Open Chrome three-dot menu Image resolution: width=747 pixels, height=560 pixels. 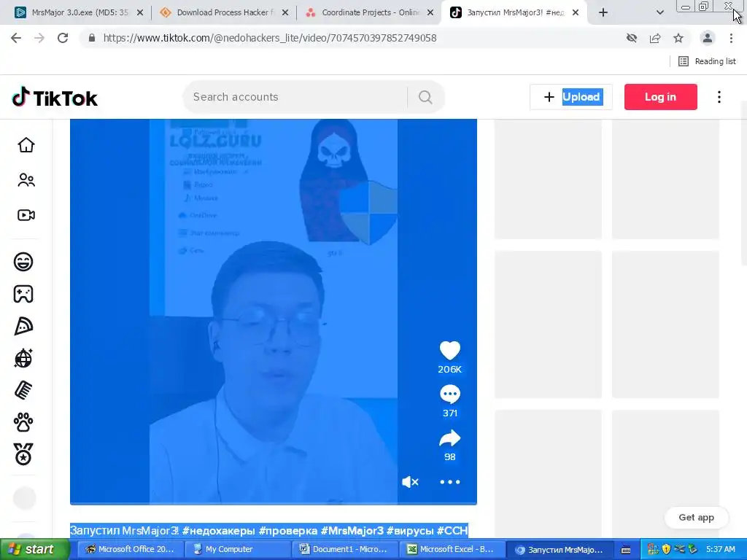(731, 38)
